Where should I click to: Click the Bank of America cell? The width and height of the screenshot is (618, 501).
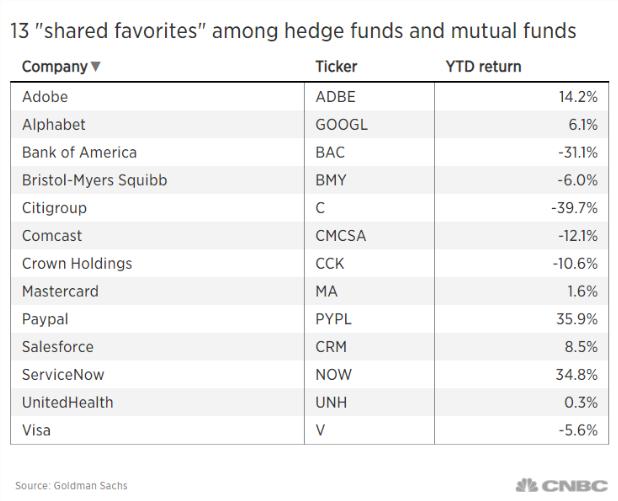click(79, 152)
